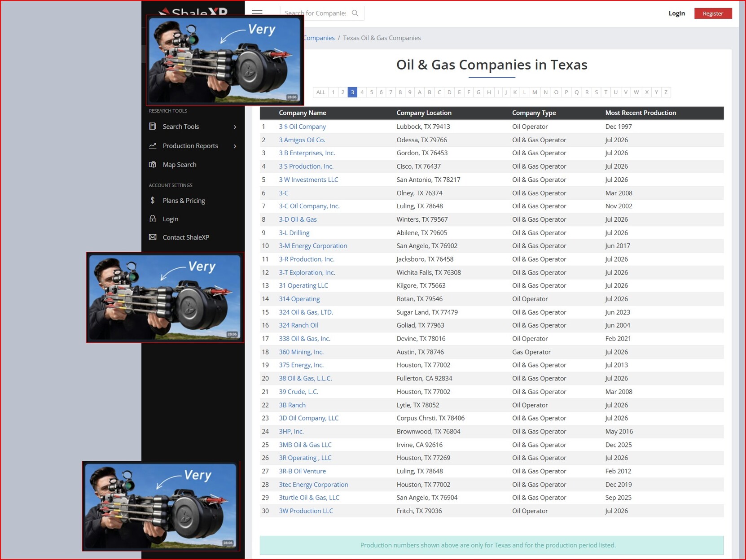Open 3B Ranch company link
This screenshot has width=746, height=560.
point(292,405)
